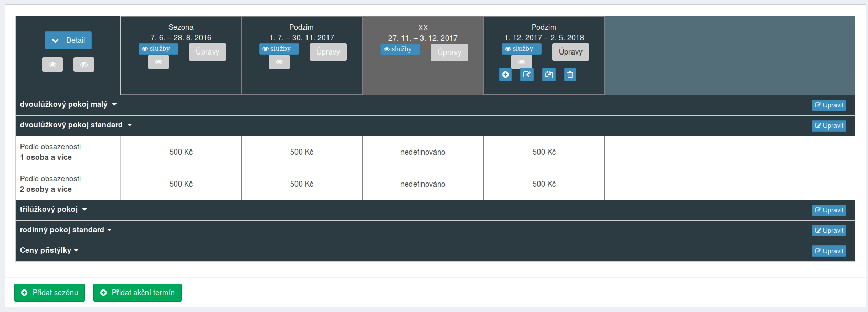Click the edit pencil icon under Podzim 2017–2018
The image size is (868, 312).
527,74
